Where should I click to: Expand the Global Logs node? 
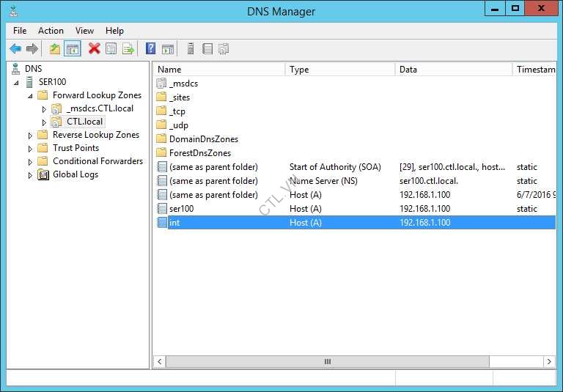[30, 175]
